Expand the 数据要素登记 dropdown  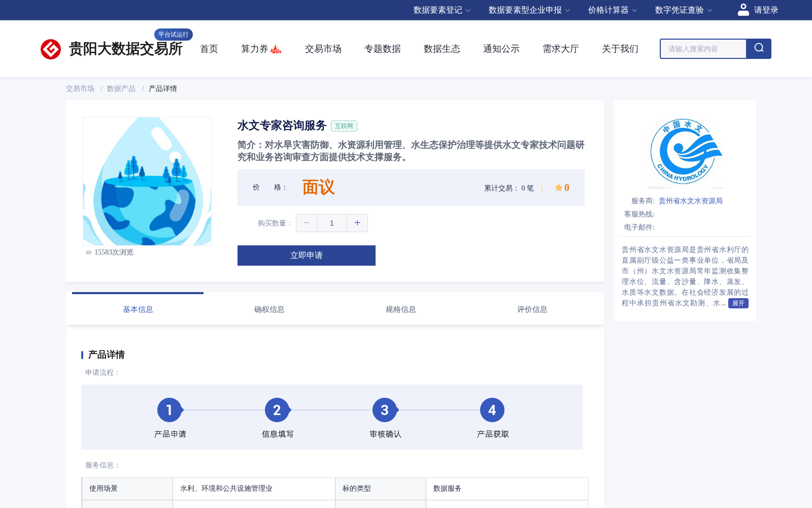click(x=442, y=10)
